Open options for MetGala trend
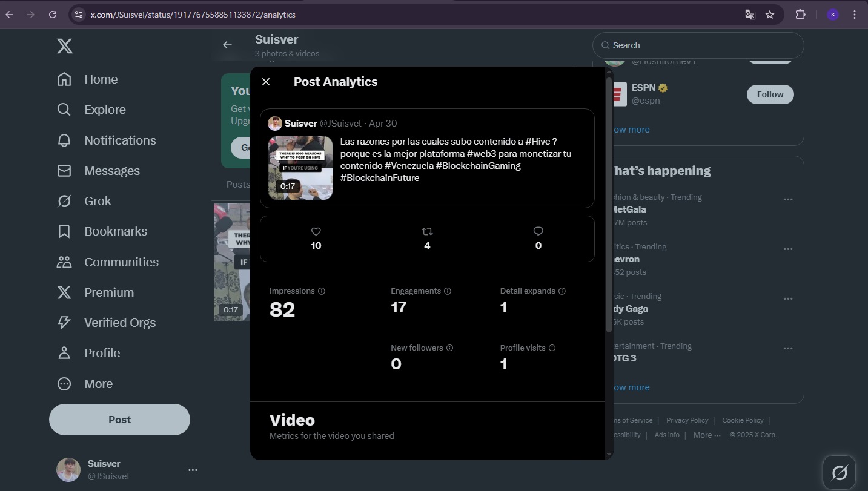Viewport: 868px width, 491px height. coord(788,199)
